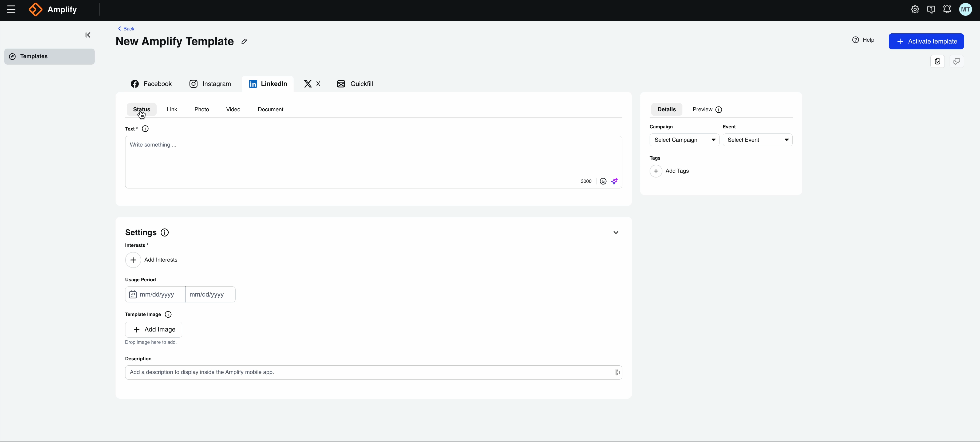Image resolution: width=980 pixels, height=442 pixels.
Task: Switch to the X network tab
Action: point(312,84)
